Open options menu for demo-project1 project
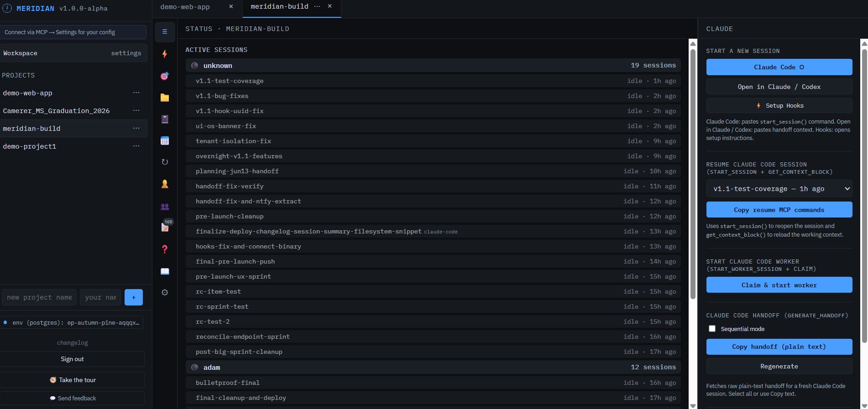The image size is (868, 409). tap(136, 146)
